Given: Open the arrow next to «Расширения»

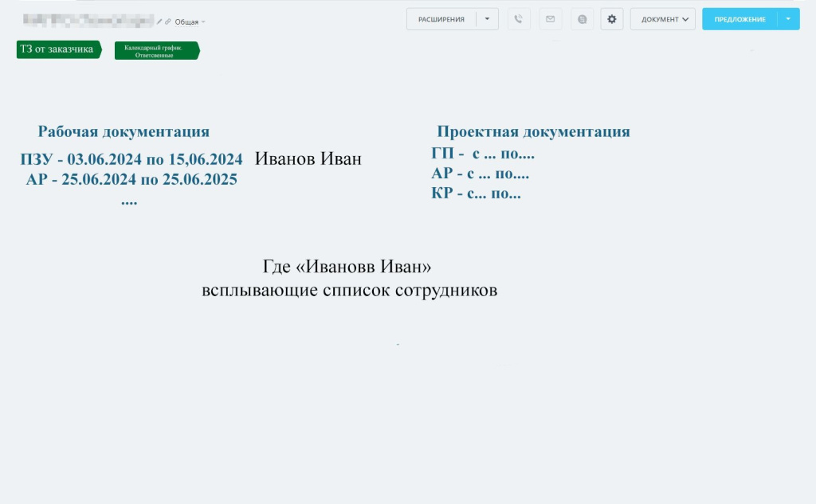Looking at the screenshot, I should (487, 19).
